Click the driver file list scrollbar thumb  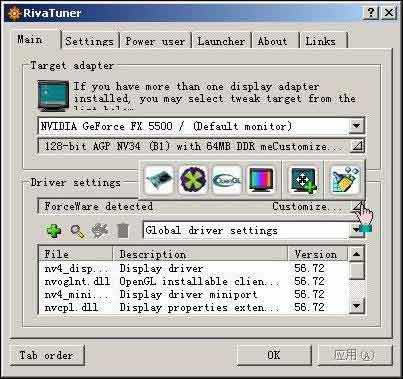click(x=357, y=270)
